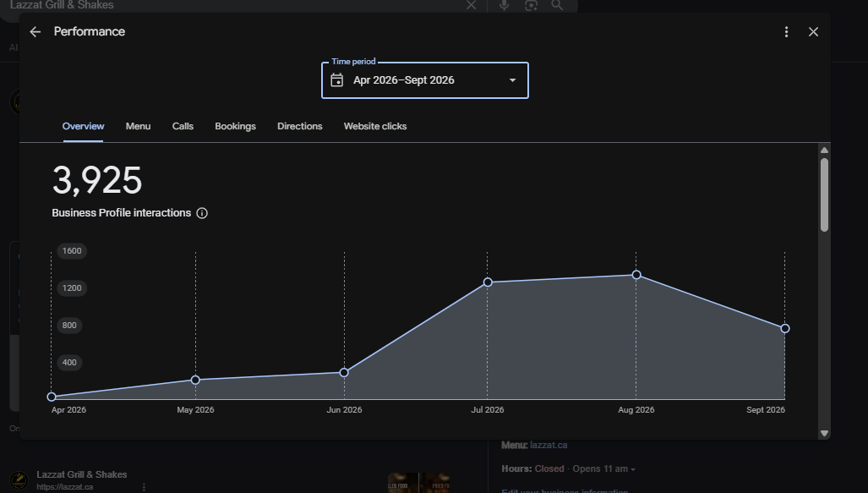Click the scrollbar up arrow

tap(824, 151)
